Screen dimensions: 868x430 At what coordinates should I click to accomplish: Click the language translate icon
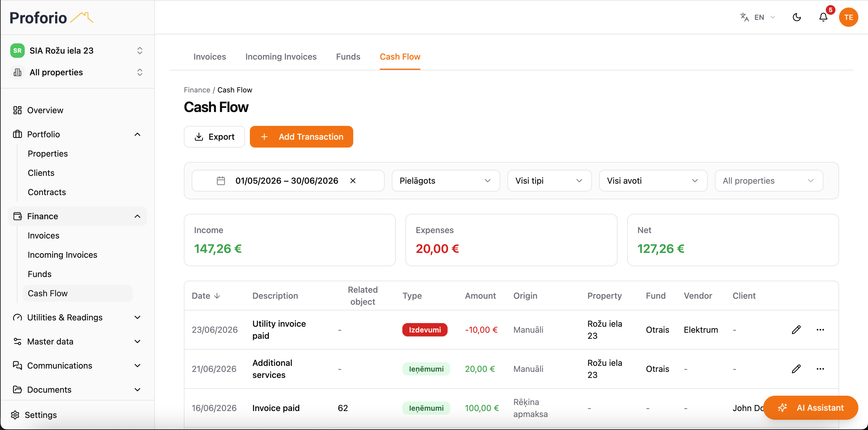(x=744, y=17)
